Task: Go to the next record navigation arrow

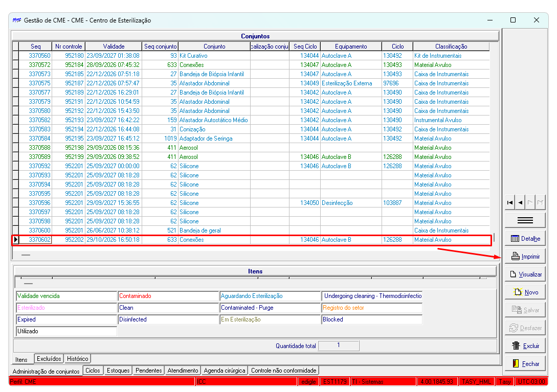Action: point(530,202)
